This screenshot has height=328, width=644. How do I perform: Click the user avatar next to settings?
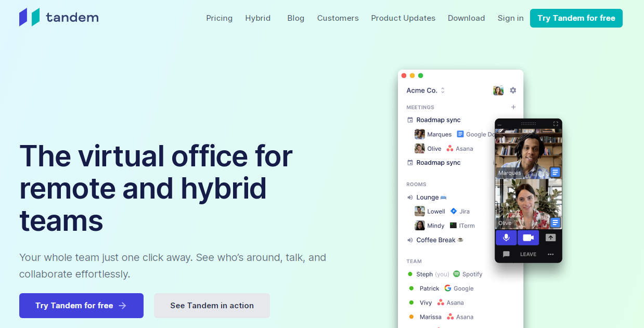pos(498,90)
